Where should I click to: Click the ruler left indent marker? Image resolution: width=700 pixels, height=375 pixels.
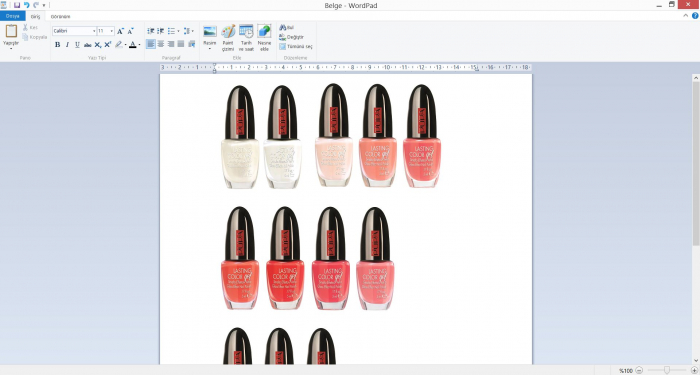[214, 69]
